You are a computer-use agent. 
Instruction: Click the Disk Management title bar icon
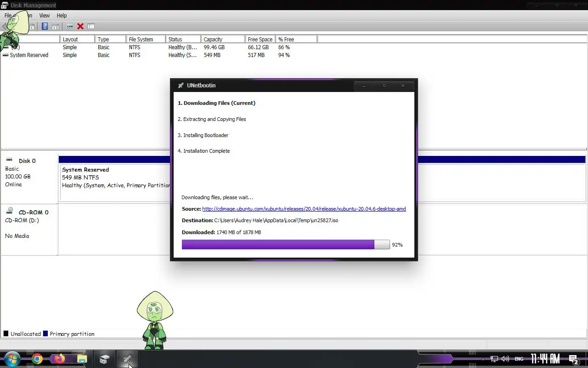click(x=5, y=5)
